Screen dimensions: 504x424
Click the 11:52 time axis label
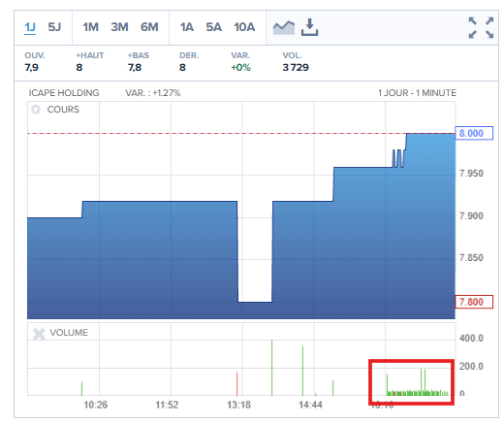tap(167, 405)
